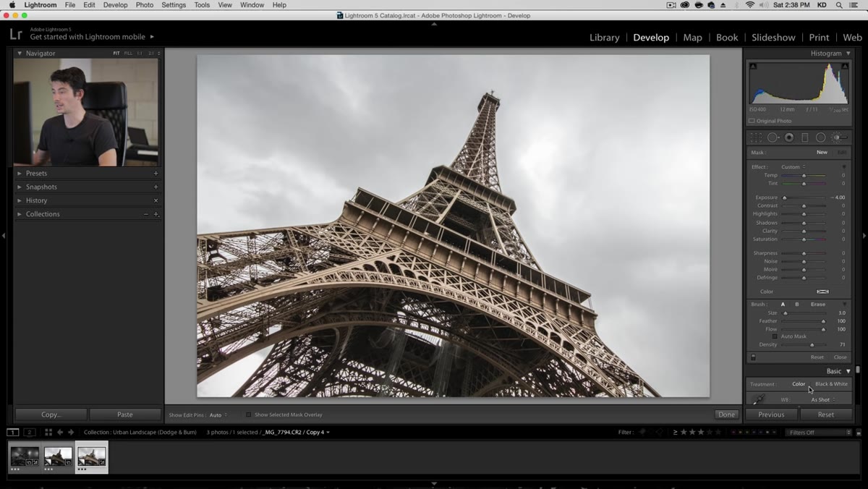Open Show Edit Pins Auto dropdown
Screen dimensions: 868x489
(218, 414)
